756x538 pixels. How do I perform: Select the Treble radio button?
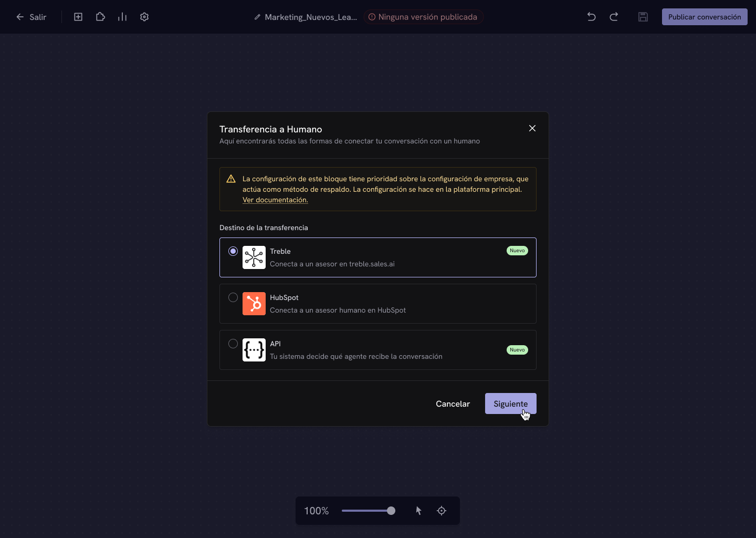pyautogui.click(x=233, y=251)
